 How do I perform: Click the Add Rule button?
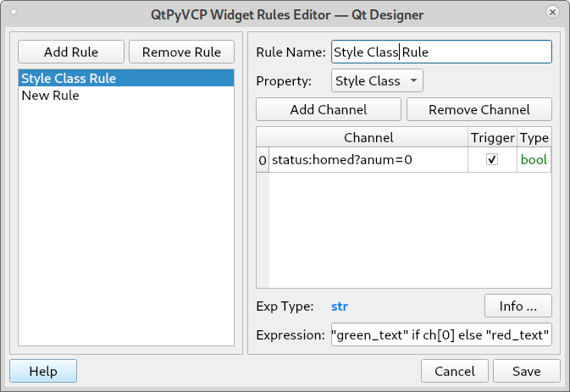(x=71, y=52)
